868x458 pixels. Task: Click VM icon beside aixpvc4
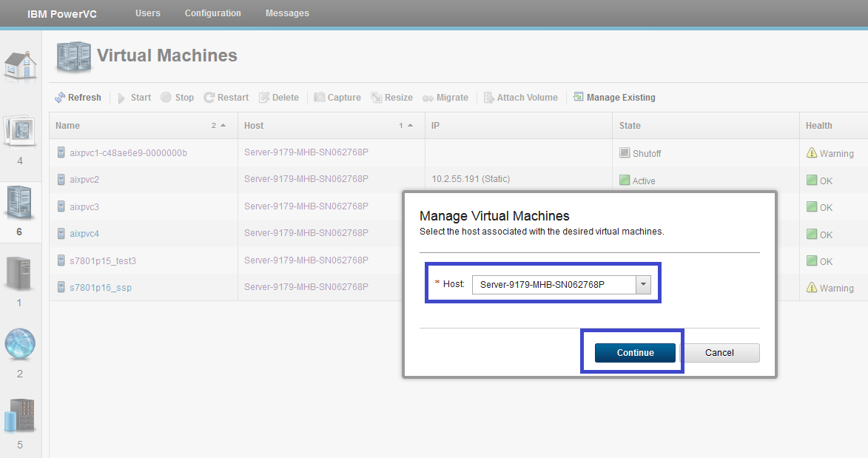click(61, 233)
